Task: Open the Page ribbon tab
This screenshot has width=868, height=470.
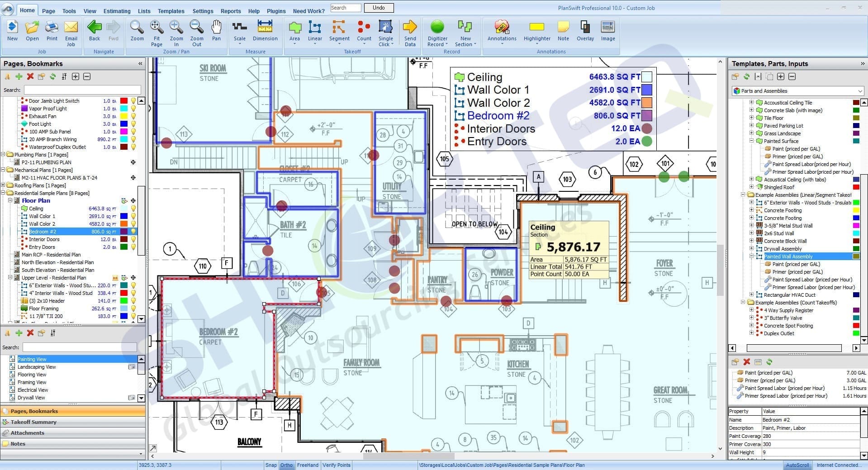Action: [x=48, y=11]
